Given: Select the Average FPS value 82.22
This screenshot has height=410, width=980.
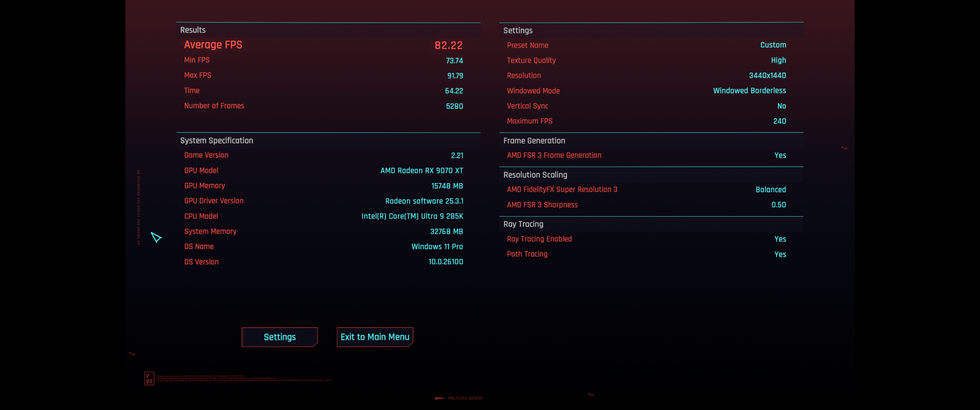Looking at the screenshot, I should tap(448, 45).
